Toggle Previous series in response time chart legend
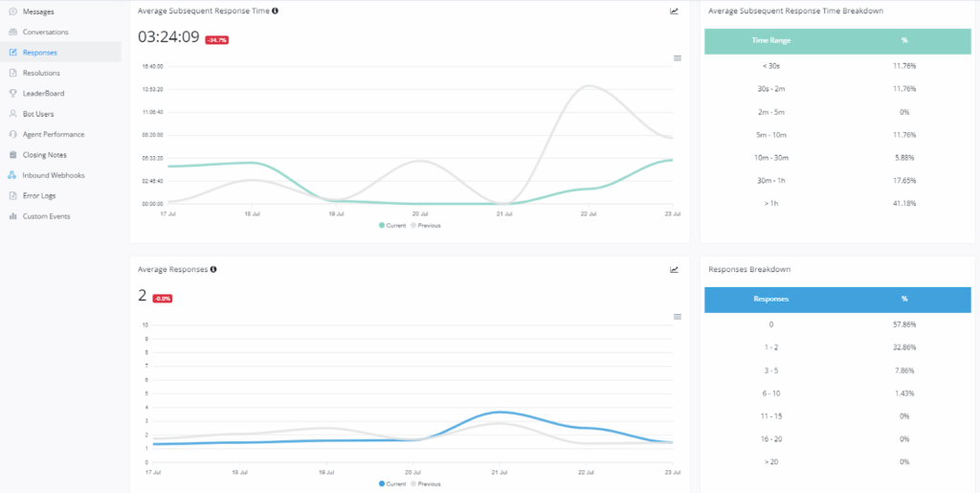The width and height of the screenshot is (980, 493). pos(426,226)
